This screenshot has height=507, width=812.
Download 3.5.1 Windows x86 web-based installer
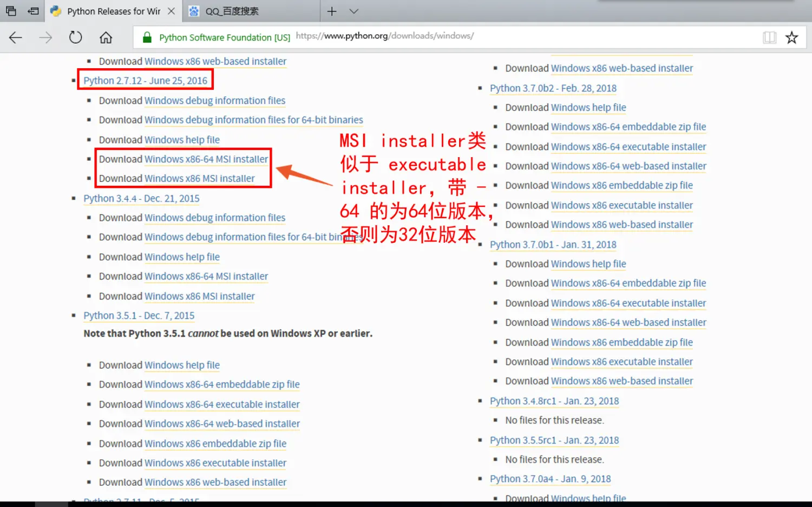coord(215,483)
